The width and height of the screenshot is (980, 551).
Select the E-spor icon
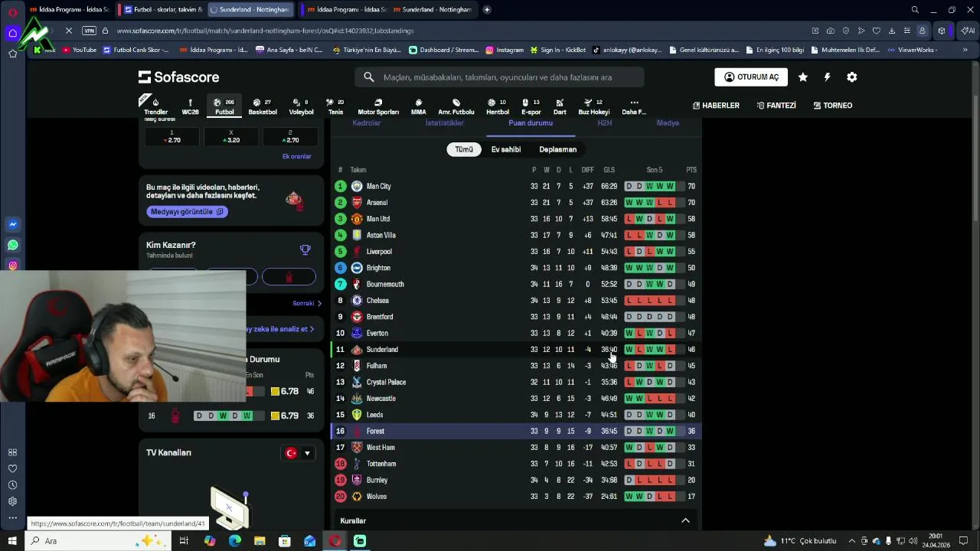coord(531,106)
